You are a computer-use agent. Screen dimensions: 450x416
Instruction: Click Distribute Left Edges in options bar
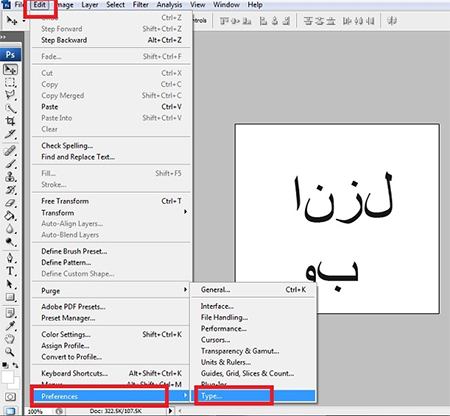coord(347,21)
